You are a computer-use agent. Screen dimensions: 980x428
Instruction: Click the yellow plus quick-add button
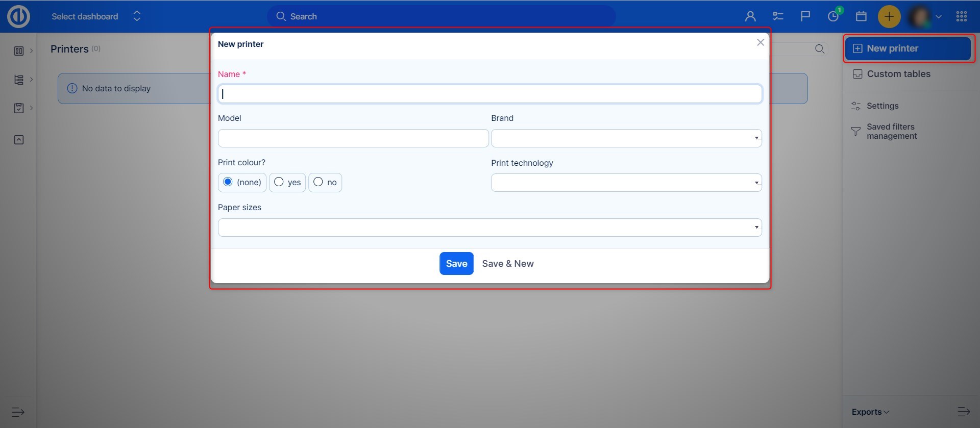point(889,16)
